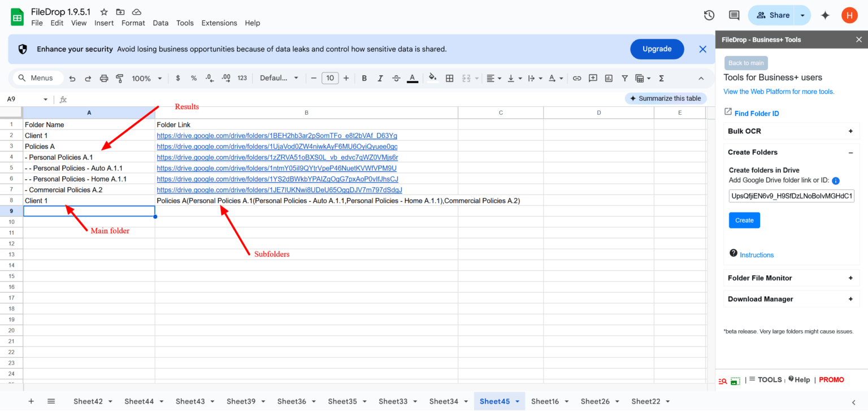Toggle italic formatting
The image size is (868, 411).
380,78
